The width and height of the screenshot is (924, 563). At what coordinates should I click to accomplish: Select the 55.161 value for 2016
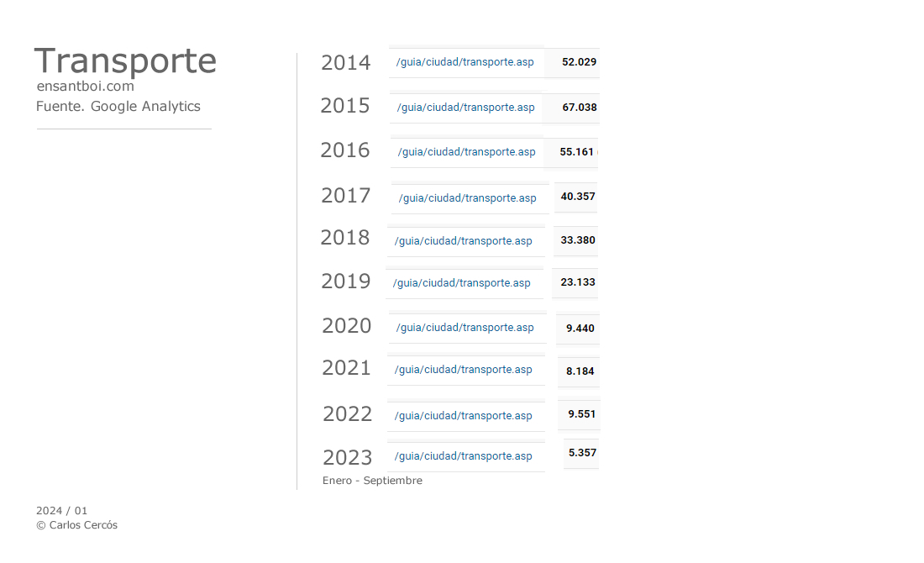tap(577, 152)
